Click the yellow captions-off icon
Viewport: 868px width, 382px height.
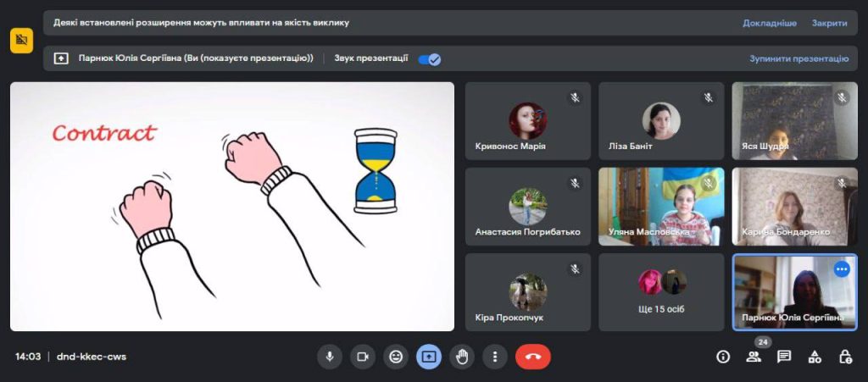[21, 40]
